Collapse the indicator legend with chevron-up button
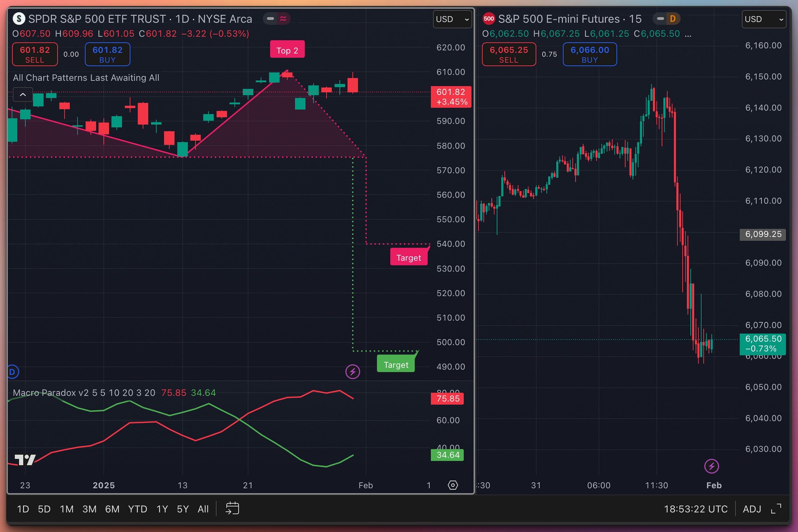Viewport: 798px width, 532px height. tap(23, 95)
